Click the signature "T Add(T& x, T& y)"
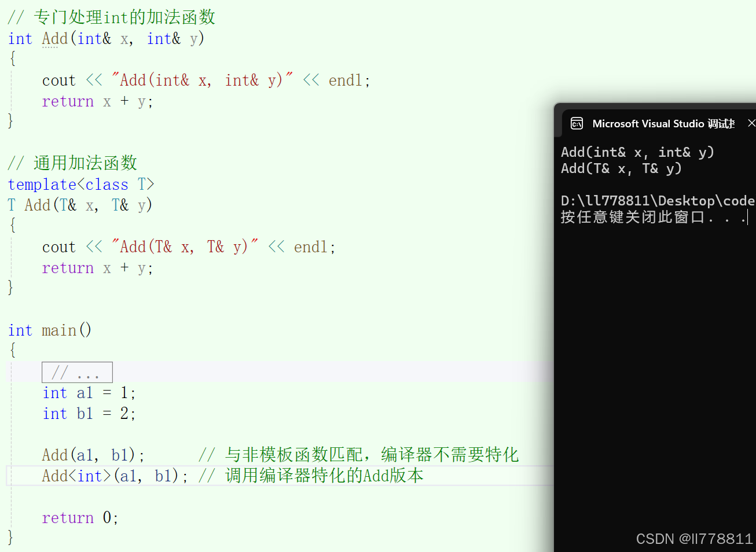Viewport: 756px width, 552px height. 80,205
